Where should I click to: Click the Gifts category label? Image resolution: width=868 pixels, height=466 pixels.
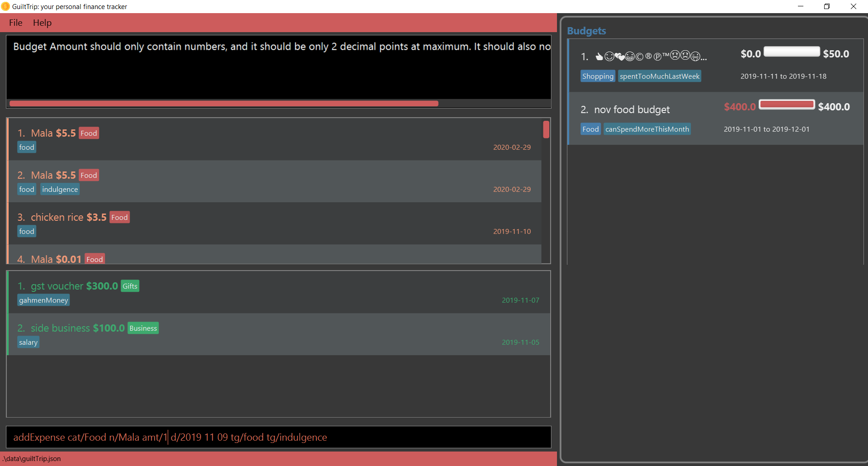(130, 286)
